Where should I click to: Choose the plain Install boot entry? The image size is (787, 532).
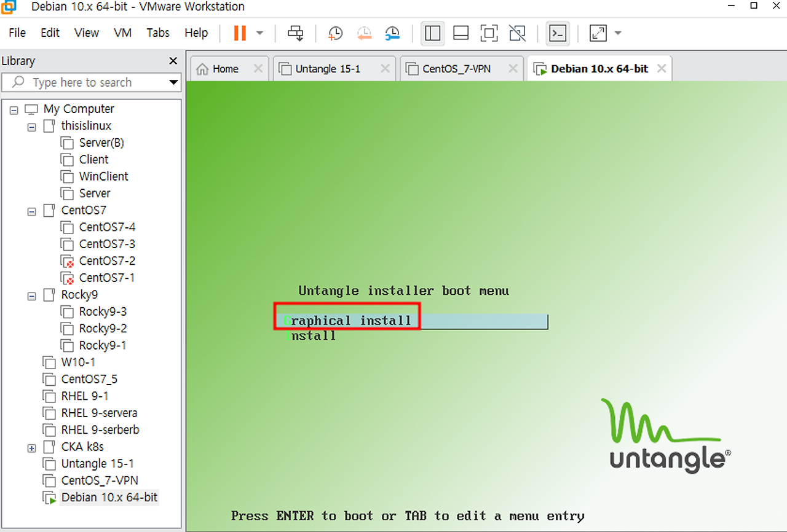[310, 336]
